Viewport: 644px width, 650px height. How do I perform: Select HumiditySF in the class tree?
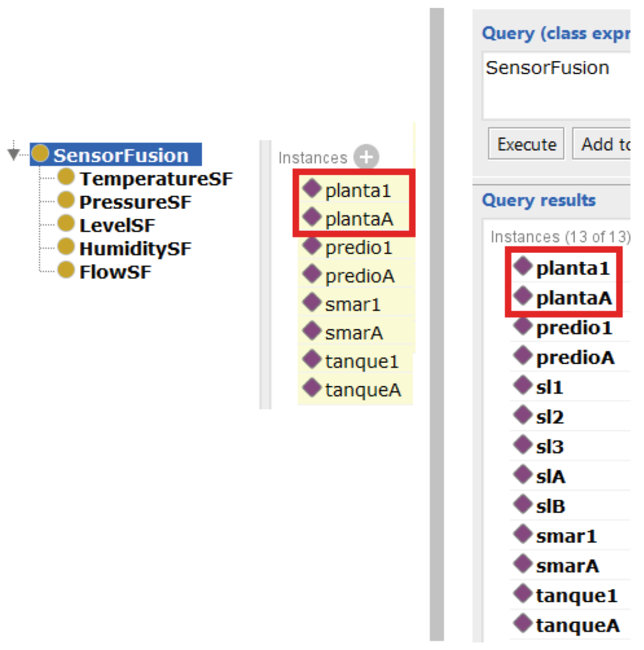pyautogui.click(x=135, y=248)
